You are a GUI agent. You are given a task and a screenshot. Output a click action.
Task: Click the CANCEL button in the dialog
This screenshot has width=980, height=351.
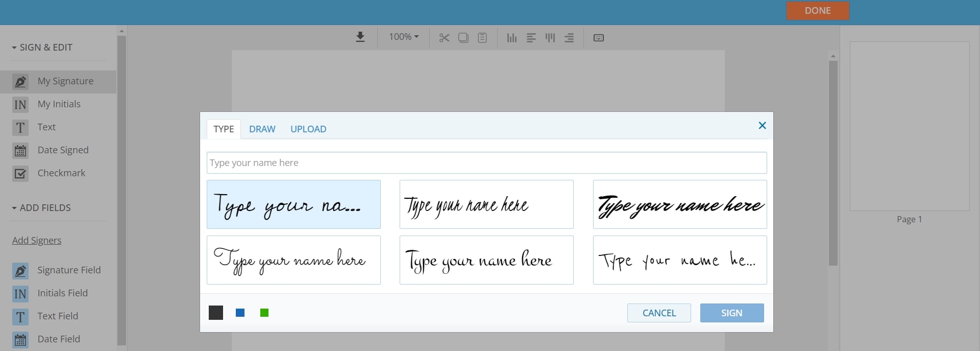(x=659, y=313)
